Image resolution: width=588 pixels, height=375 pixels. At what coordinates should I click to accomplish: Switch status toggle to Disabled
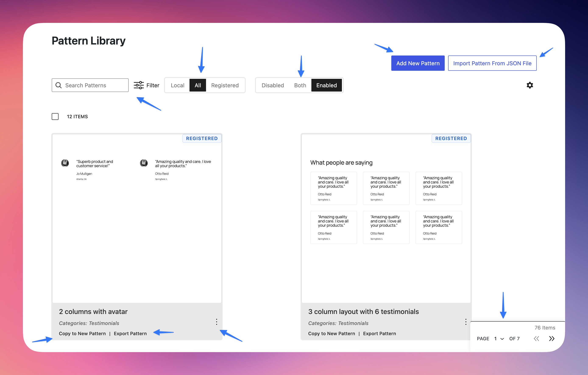pos(273,85)
